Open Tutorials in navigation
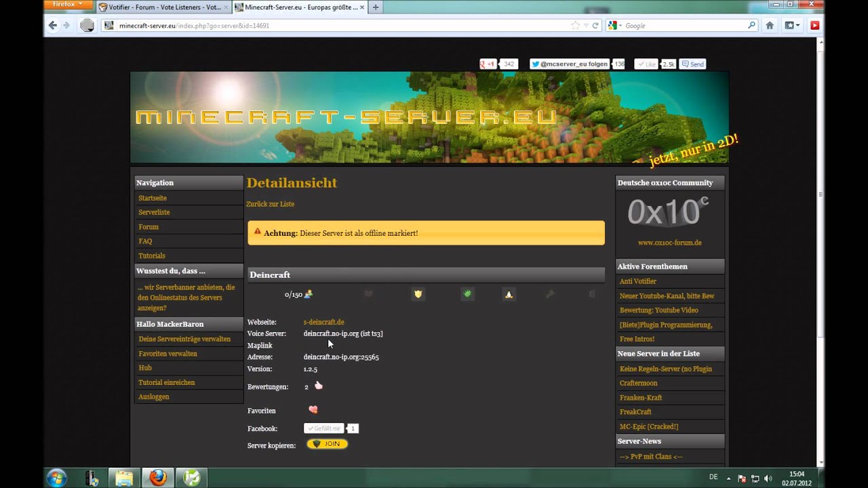The image size is (868, 488). coord(152,256)
